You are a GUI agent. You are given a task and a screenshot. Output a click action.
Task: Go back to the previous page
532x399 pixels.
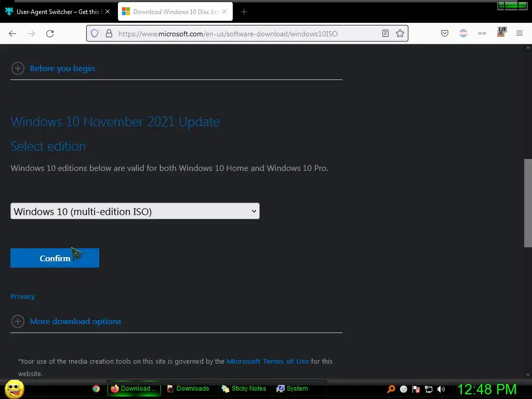(x=12, y=34)
